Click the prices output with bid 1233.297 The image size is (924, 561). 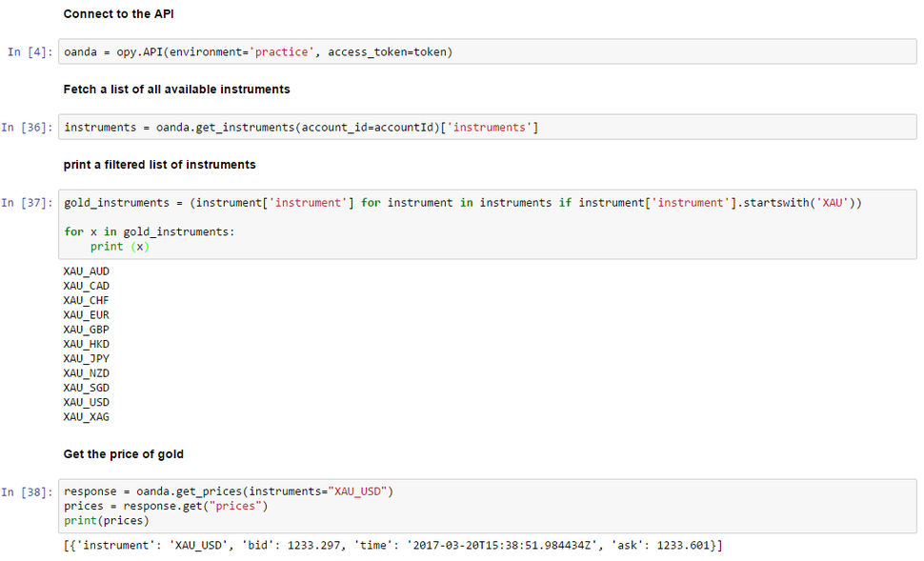393,546
